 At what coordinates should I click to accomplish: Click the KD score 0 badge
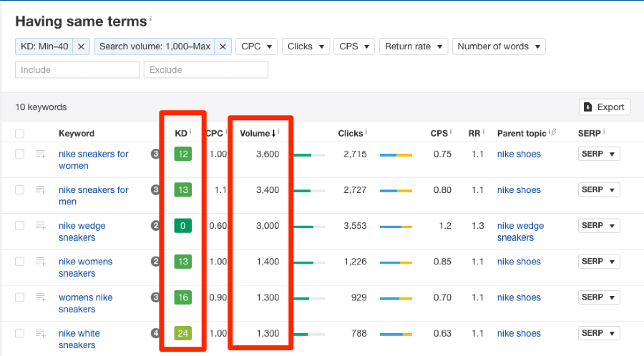coord(183,226)
